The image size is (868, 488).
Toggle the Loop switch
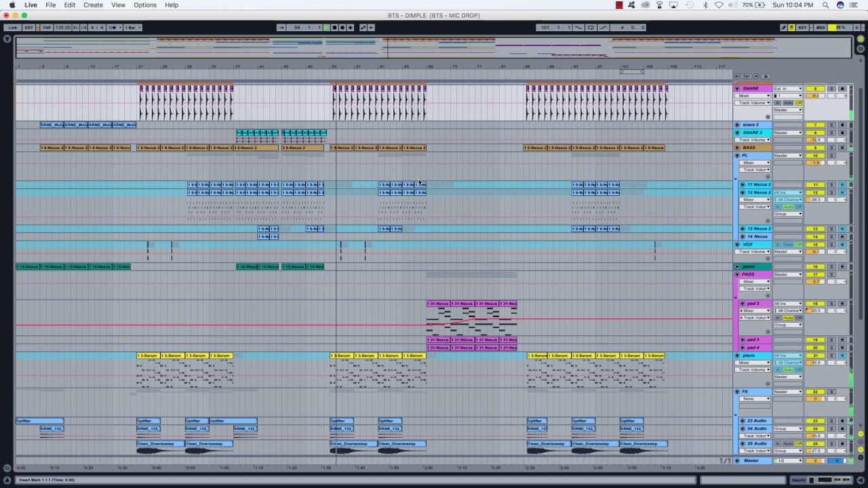(591, 28)
